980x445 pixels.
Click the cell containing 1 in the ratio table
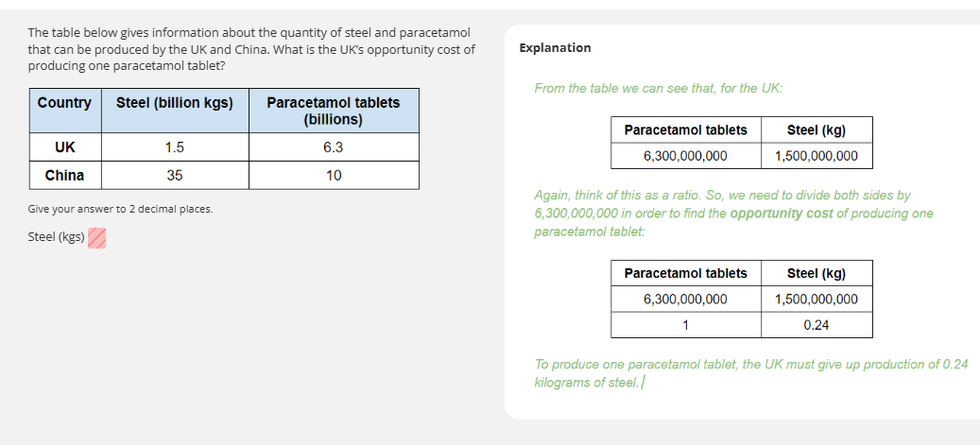(685, 325)
